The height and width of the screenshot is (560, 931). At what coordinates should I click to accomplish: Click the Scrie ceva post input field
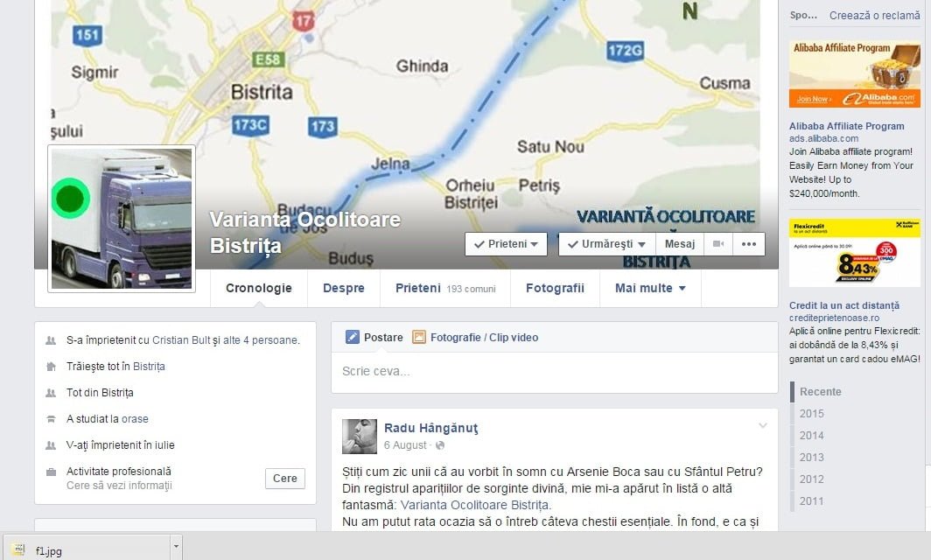[x=555, y=372]
